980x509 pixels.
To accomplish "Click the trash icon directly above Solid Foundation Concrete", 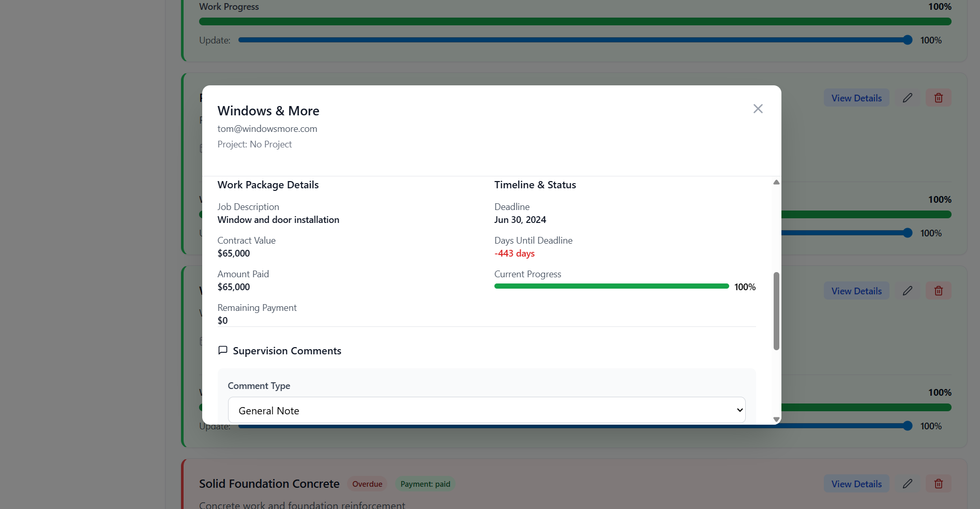I will (938, 291).
